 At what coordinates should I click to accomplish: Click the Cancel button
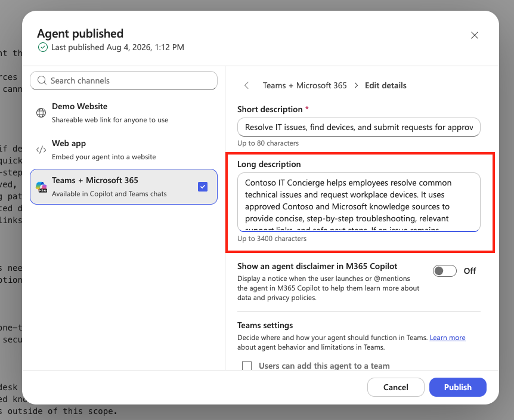coord(396,387)
